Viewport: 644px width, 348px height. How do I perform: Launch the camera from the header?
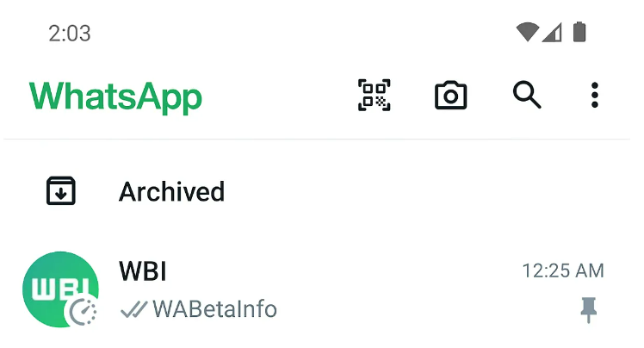[x=450, y=96]
